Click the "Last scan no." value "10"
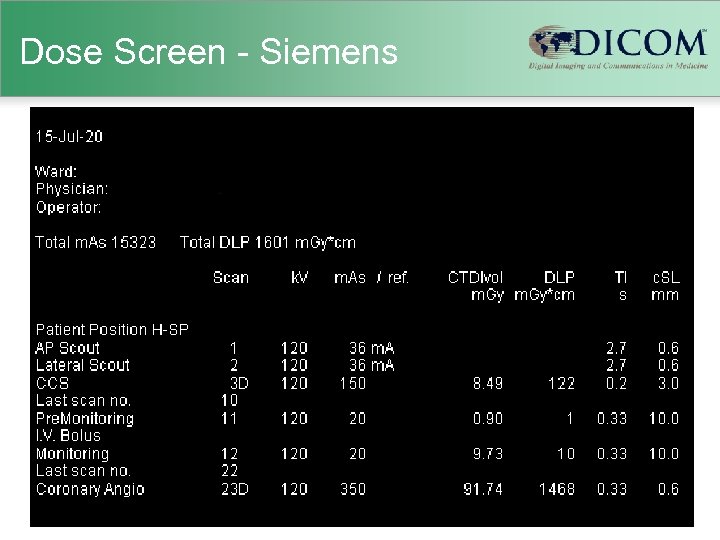This screenshot has width=720, height=540. [230, 401]
